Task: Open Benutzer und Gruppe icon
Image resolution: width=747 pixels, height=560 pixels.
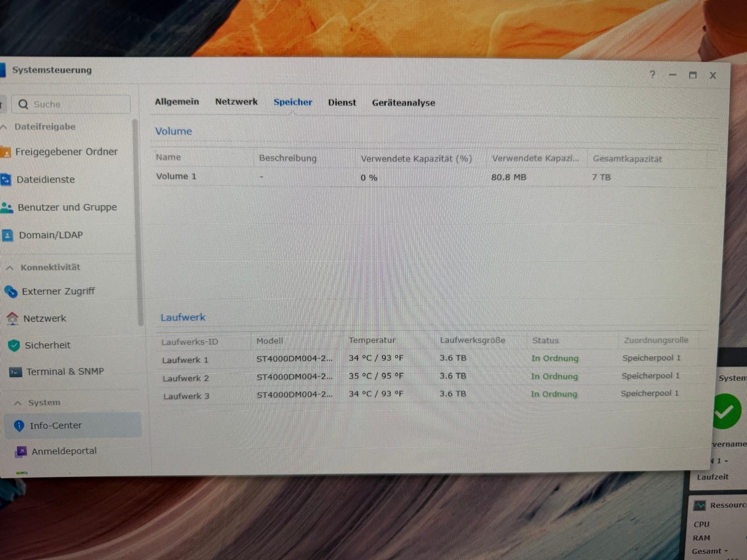Action: (7, 207)
